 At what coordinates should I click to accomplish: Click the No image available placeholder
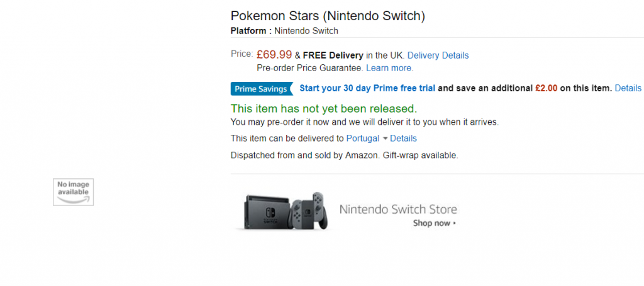73,192
